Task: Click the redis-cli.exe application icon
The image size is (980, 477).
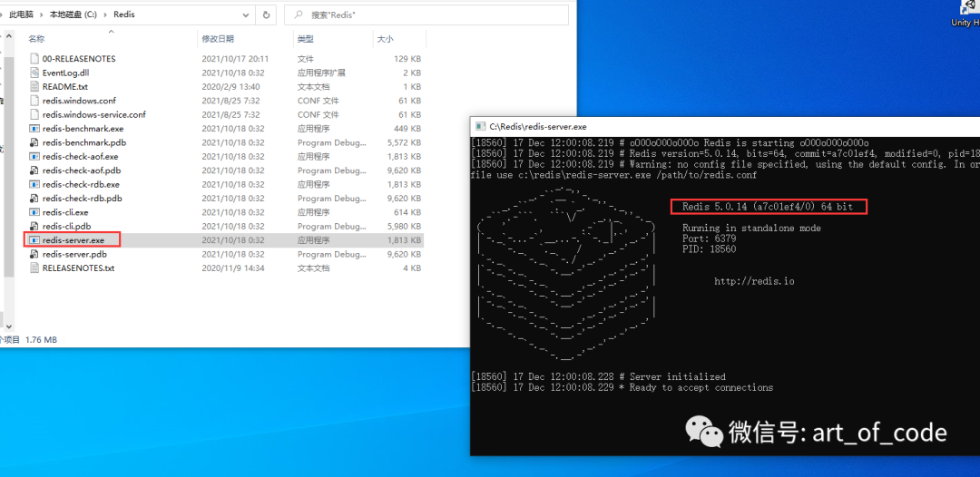Action: pos(34,212)
